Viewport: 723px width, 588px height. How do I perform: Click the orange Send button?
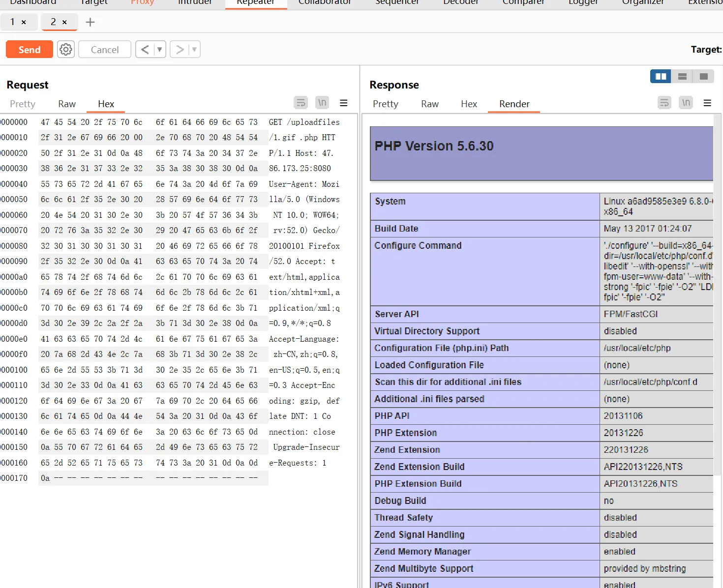[30, 50]
